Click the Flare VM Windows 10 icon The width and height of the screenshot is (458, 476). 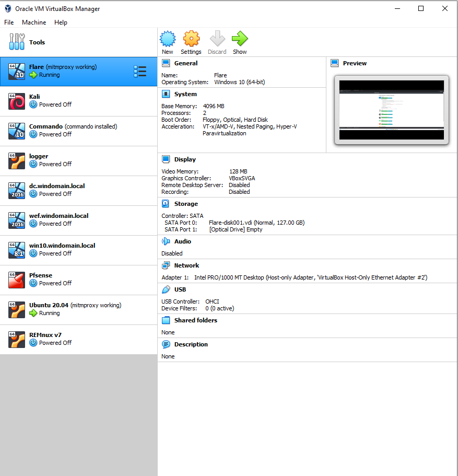tap(17, 72)
